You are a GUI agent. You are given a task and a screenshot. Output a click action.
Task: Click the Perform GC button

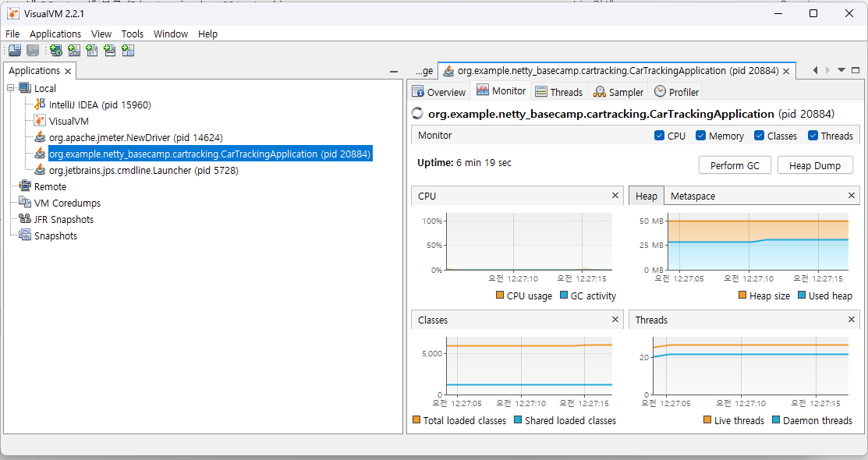coord(735,165)
